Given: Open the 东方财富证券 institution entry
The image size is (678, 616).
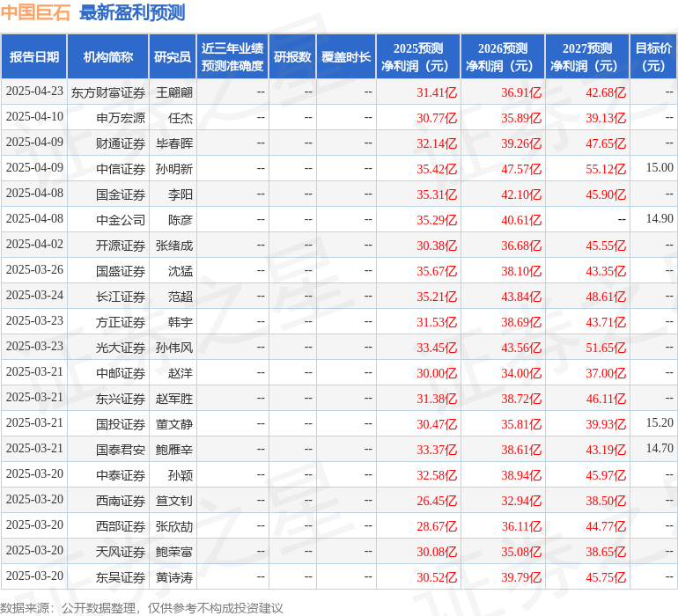Looking at the screenshot, I should click(108, 92).
